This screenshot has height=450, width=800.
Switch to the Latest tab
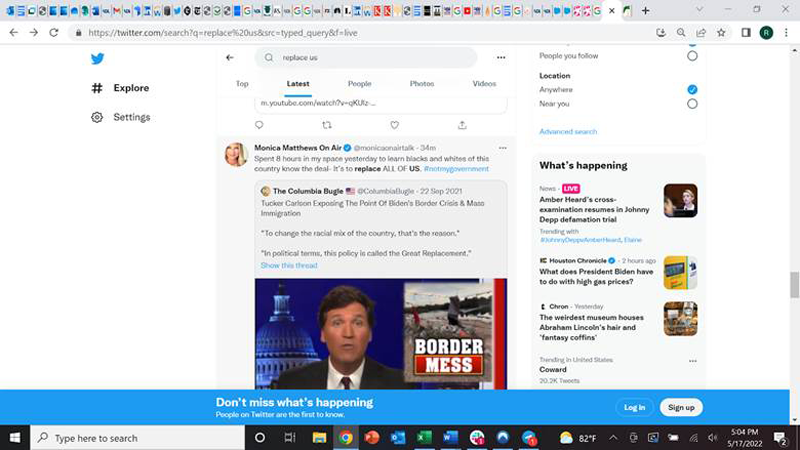coord(298,84)
